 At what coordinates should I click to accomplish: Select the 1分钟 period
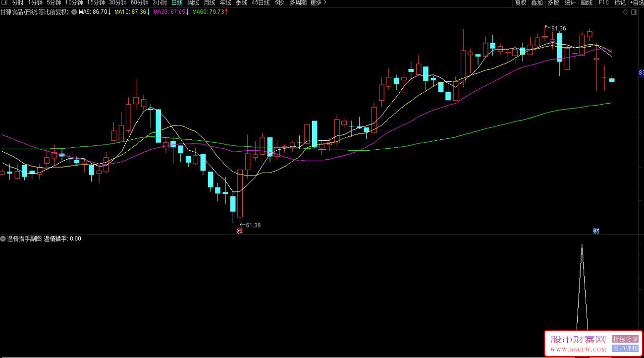[36, 3]
